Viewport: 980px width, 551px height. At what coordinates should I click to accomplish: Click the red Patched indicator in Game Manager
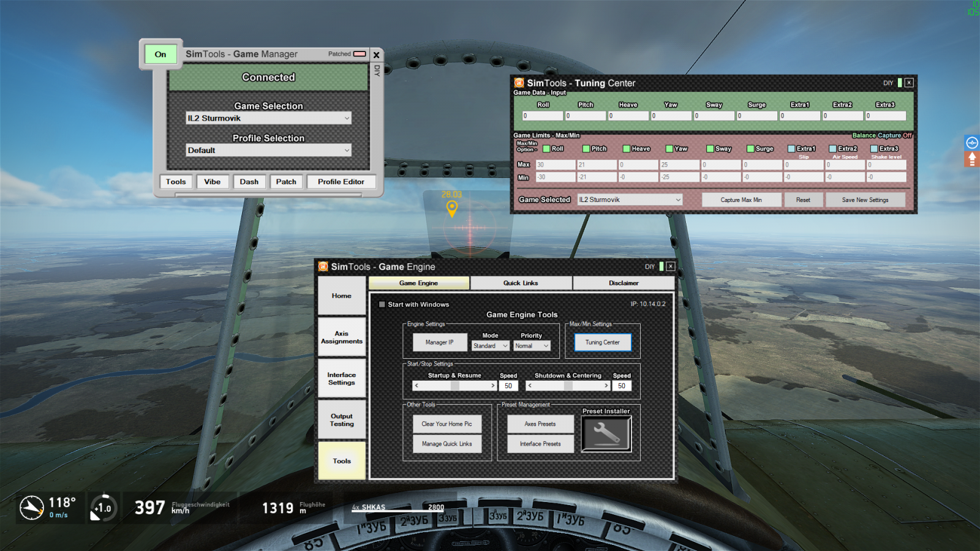click(360, 54)
